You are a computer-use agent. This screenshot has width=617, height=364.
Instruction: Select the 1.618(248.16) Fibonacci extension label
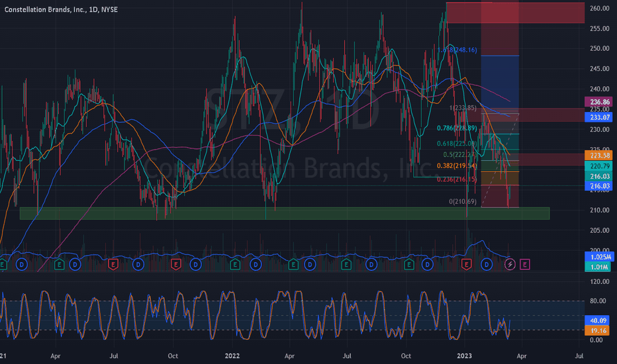pos(457,50)
